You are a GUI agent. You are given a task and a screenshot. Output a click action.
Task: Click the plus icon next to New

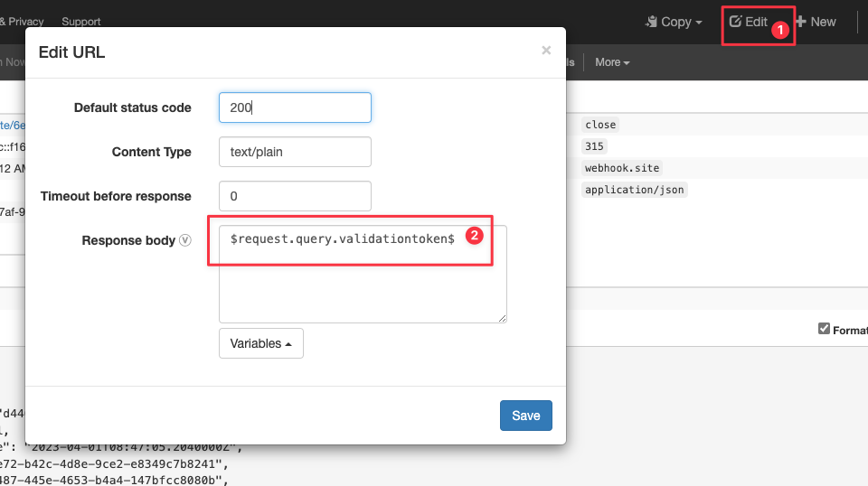click(x=800, y=22)
